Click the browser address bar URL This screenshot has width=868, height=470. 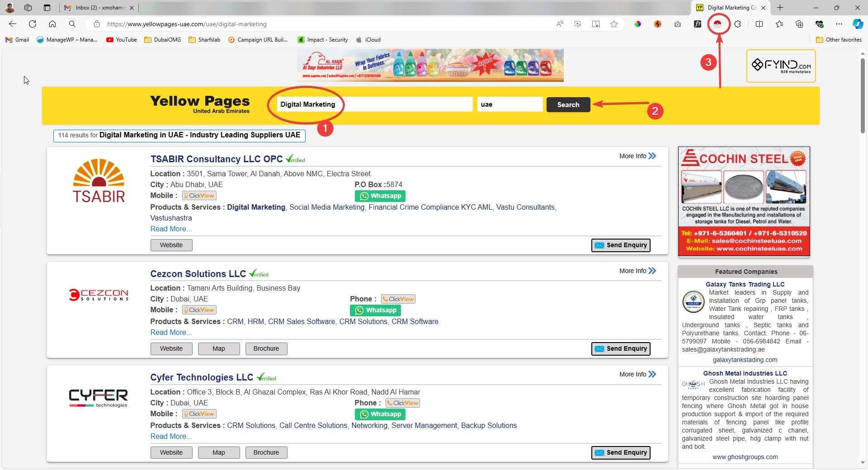click(x=187, y=24)
